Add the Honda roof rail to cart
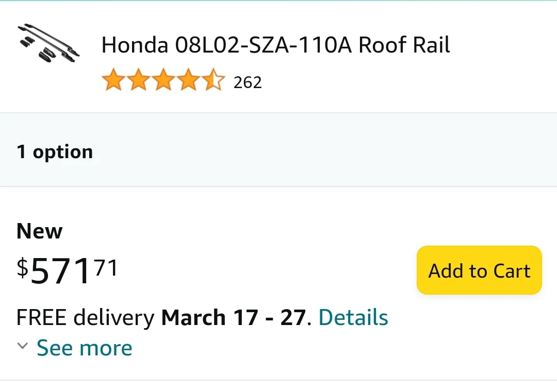Viewport: 557px width, 392px height. tap(479, 270)
